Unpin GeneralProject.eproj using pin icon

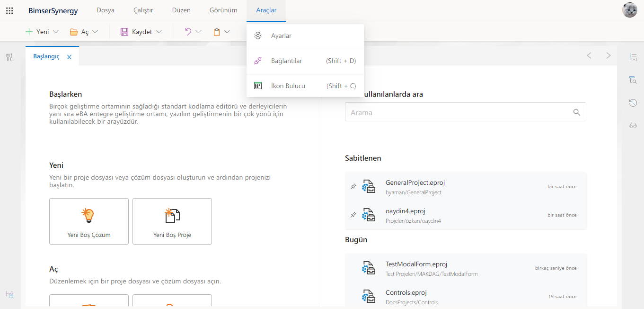point(353,187)
